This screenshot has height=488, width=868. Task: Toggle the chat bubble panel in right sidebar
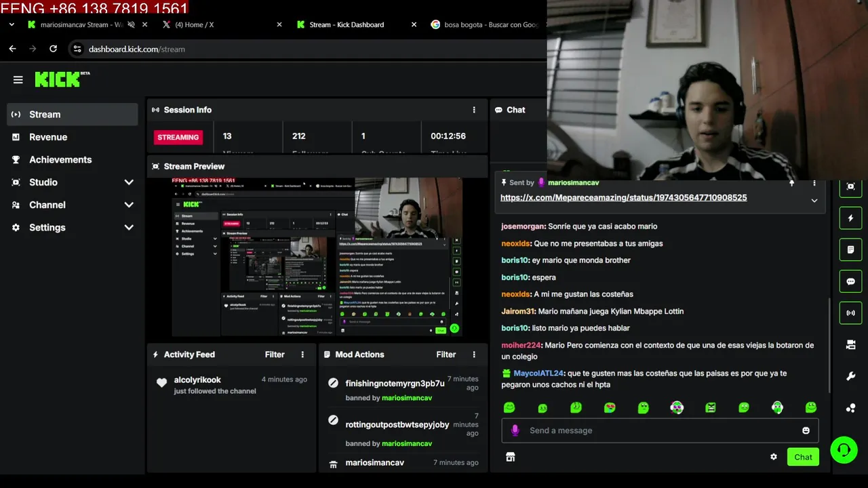pyautogui.click(x=851, y=281)
